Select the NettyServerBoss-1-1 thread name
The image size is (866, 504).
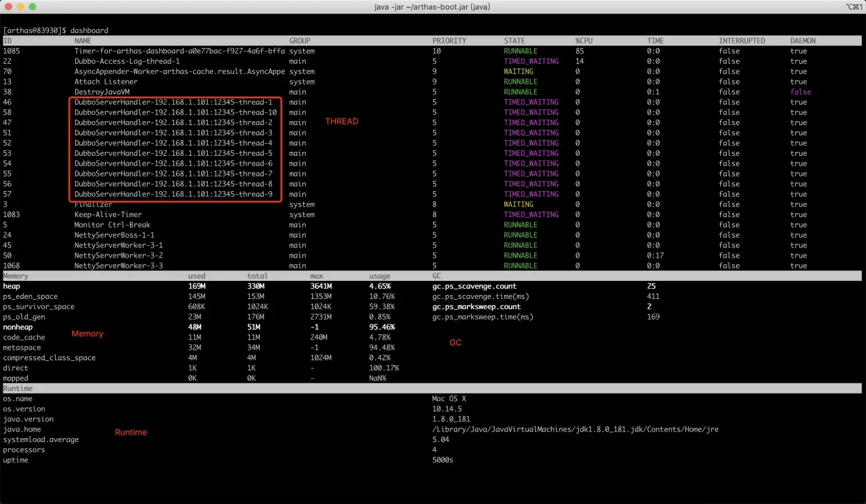[x=115, y=235]
